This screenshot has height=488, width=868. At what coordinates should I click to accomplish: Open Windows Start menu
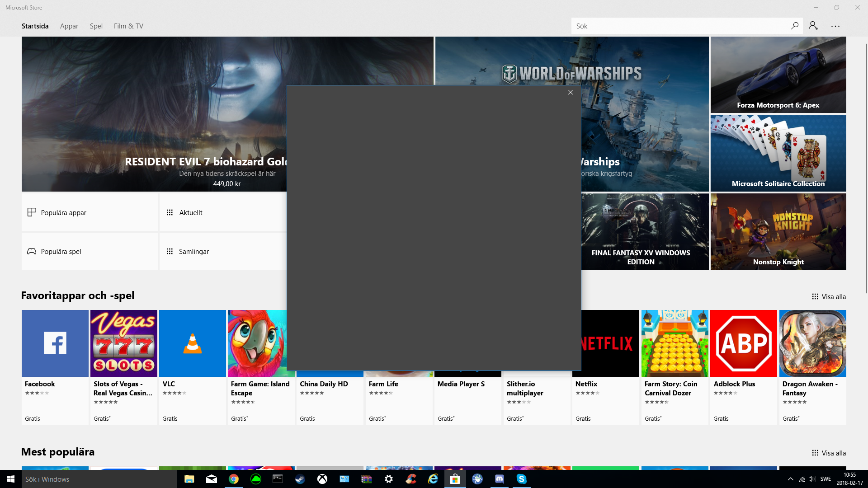pyautogui.click(x=11, y=479)
